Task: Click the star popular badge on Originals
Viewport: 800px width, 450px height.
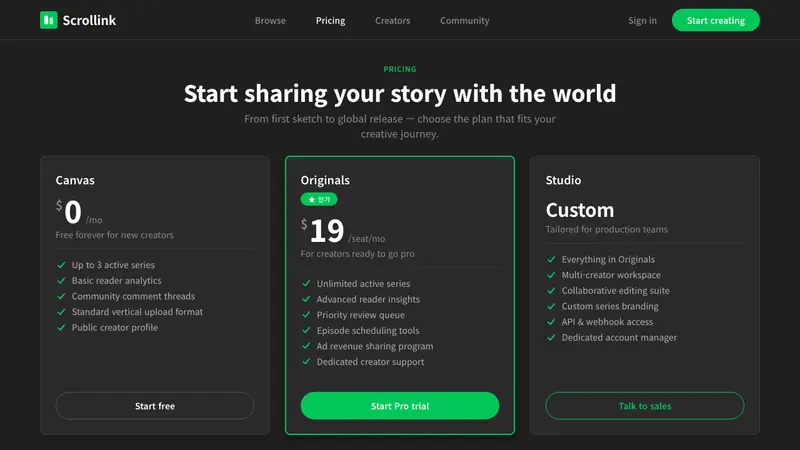Action: pos(319,199)
